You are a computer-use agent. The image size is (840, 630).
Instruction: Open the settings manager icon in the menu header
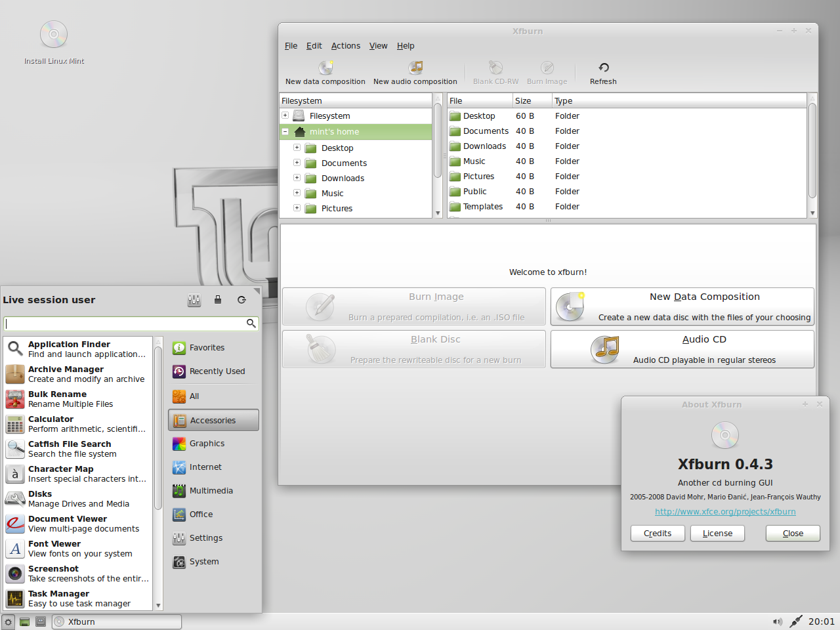194,300
